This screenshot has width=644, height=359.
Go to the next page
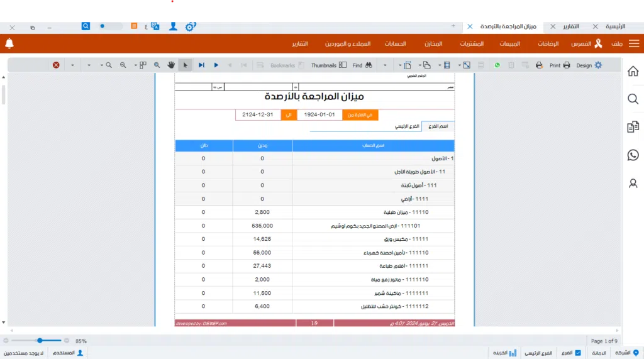(216, 65)
